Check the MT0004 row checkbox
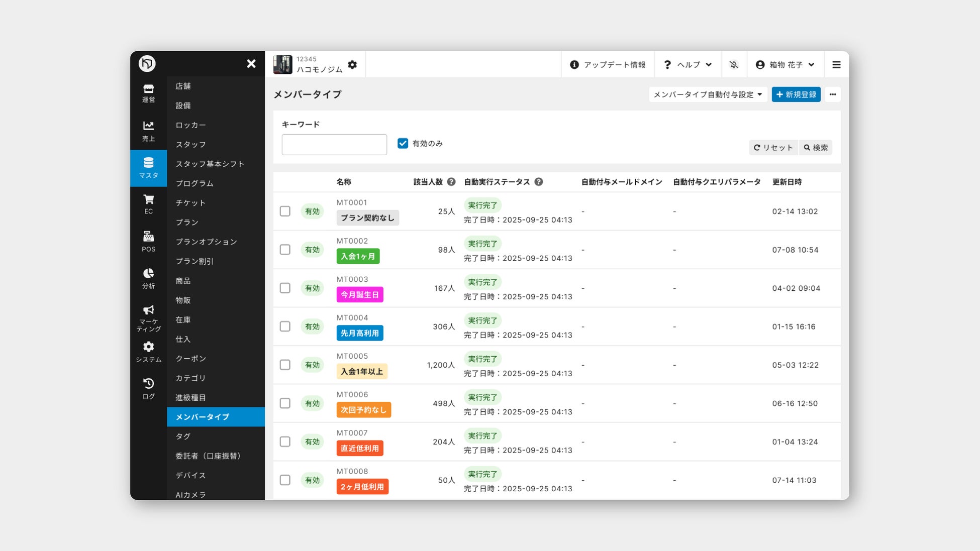Image resolution: width=980 pixels, height=551 pixels. [285, 326]
